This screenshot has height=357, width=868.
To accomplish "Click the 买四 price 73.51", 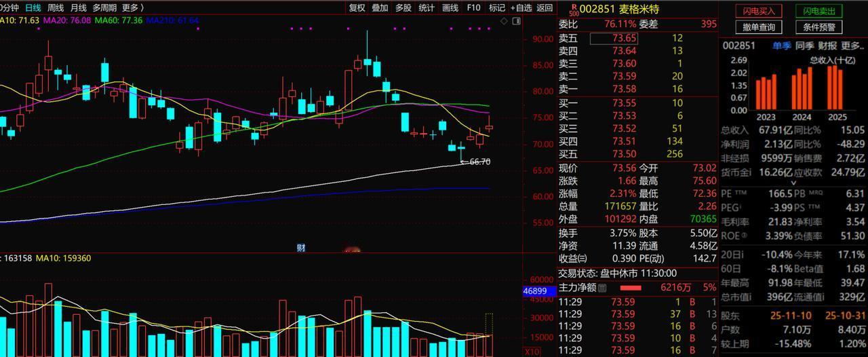I will [625, 141].
